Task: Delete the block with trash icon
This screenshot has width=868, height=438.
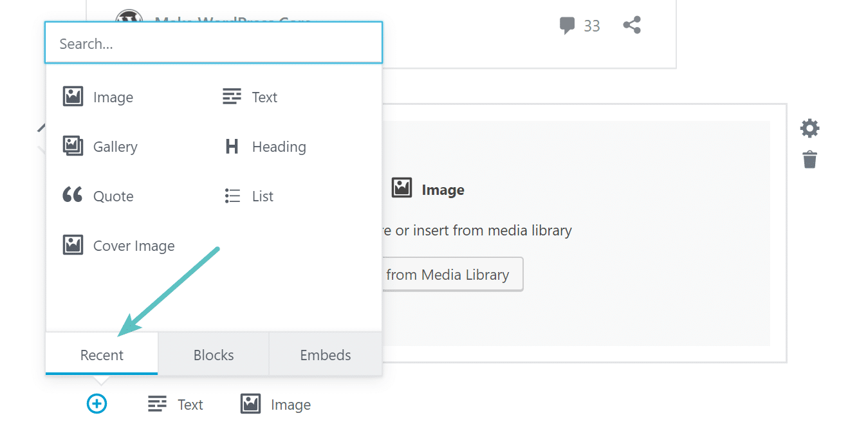Action: (x=809, y=159)
